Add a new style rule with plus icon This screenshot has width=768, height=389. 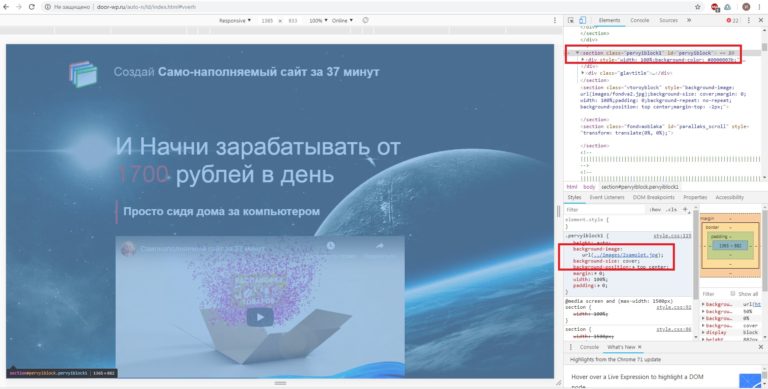(x=685, y=209)
